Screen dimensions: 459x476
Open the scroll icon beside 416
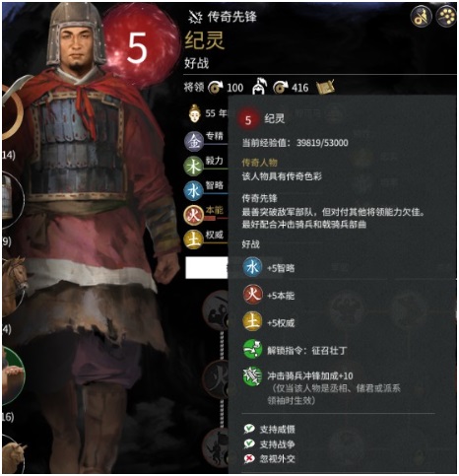(x=325, y=87)
